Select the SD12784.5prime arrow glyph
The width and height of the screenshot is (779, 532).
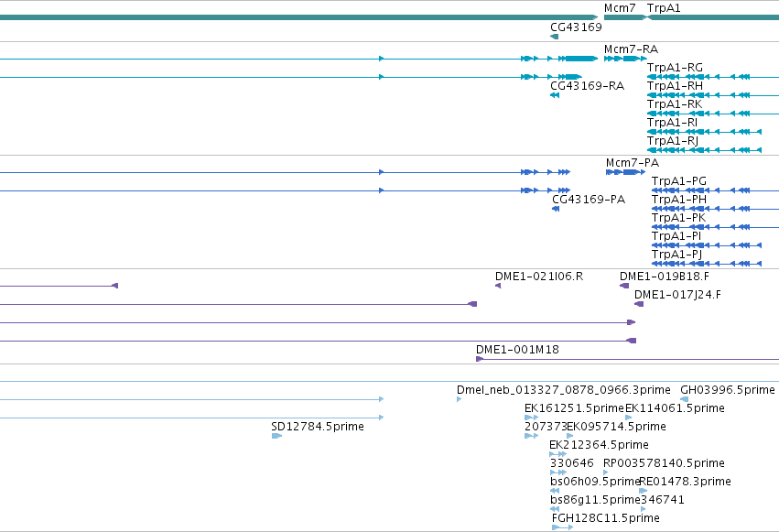coord(276,436)
